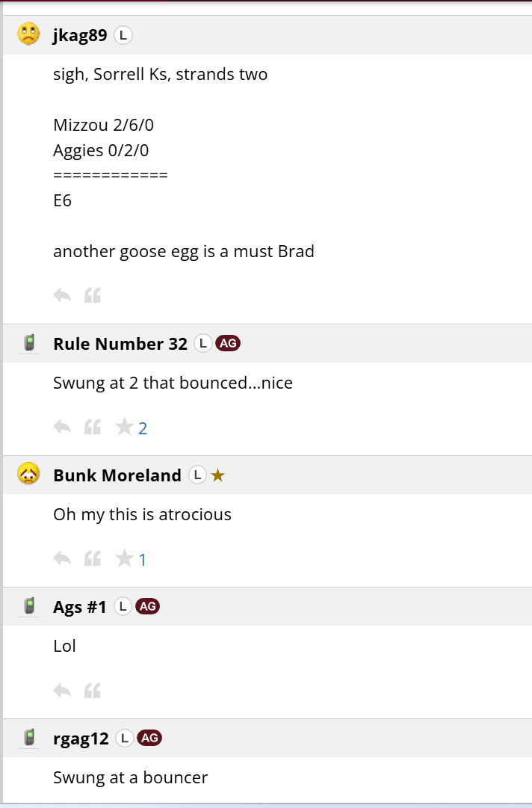Quote Ags #1's Lol post

point(93,691)
